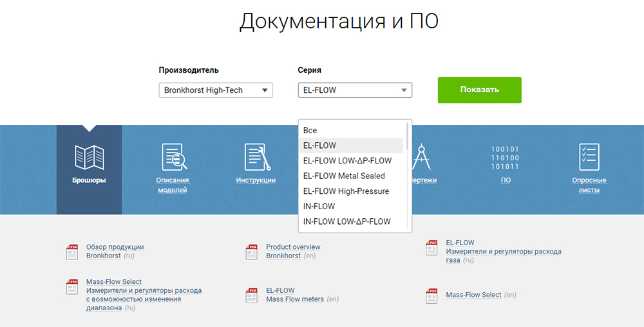Open the ПО tab label
Image resolution: width=644 pixels, height=327 pixels.
[x=506, y=180]
